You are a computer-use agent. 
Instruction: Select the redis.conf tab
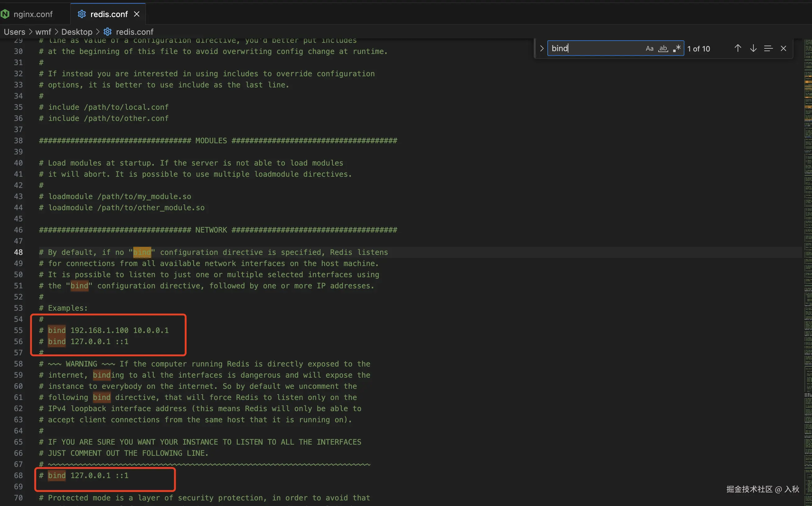(109, 14)
